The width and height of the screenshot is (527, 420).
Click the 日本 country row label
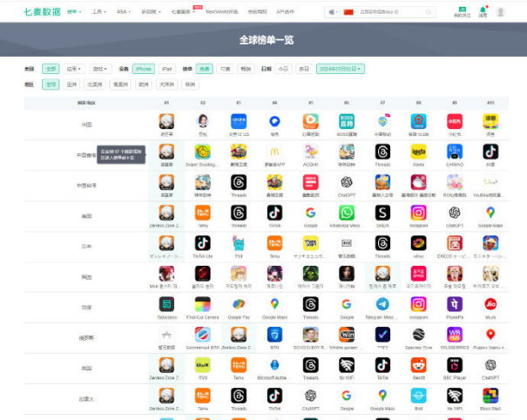coord(86,247)
